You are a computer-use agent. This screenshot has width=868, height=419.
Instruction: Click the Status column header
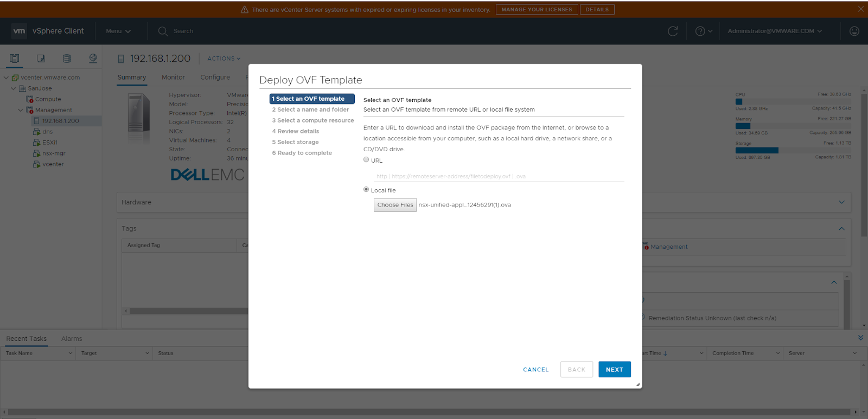pyautogui.click(x=165, y=353)
